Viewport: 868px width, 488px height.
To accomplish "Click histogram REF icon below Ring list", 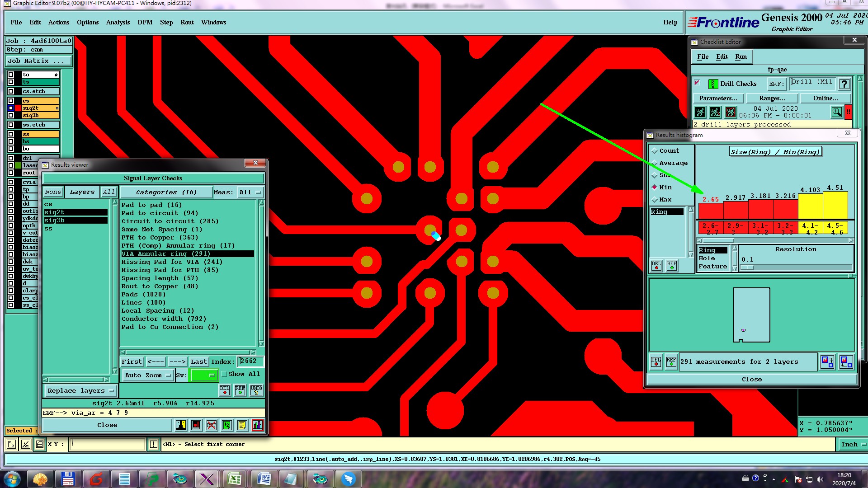I will tap(672, 266).
